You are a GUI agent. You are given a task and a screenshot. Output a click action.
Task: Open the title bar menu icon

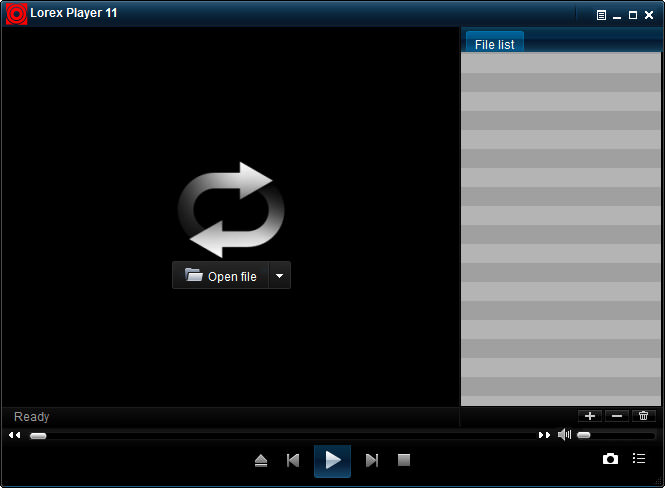pyautogui.click(x=601, y=15)
